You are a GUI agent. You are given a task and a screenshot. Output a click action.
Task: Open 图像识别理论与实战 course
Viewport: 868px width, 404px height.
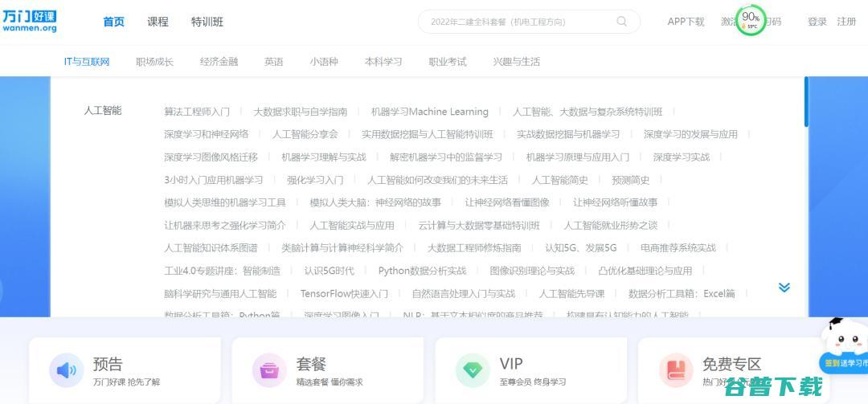point(533,271)
